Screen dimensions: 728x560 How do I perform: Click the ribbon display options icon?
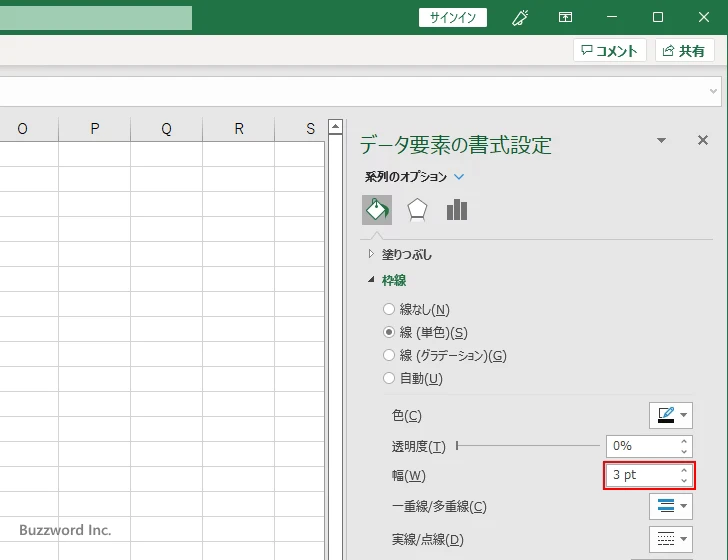[x=566, y=17]
